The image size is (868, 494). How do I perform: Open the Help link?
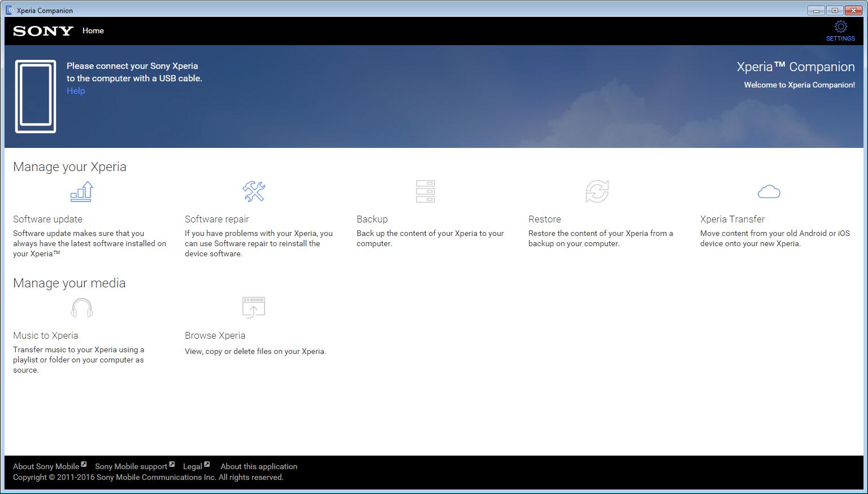[75, 90]
